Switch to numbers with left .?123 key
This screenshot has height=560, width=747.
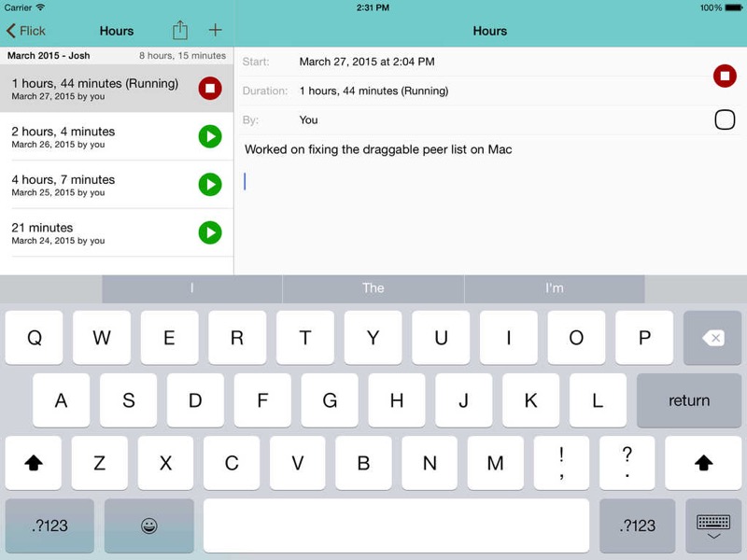point(49,525)
